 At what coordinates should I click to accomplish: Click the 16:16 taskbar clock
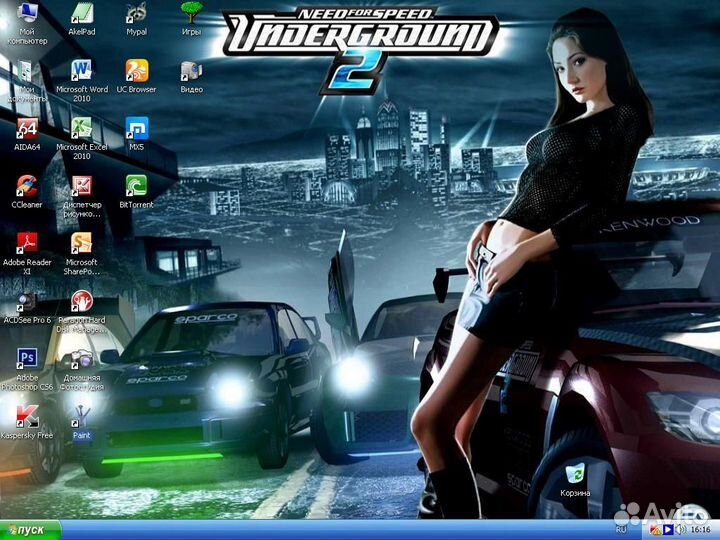(700, 530)
